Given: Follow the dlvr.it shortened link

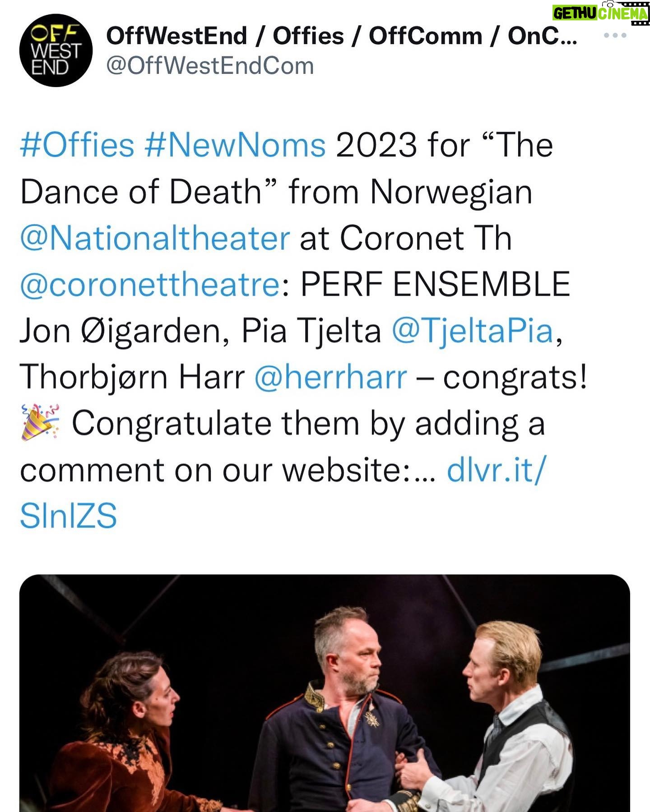Looking at the screenshot, I should click(x=497, y=470).
